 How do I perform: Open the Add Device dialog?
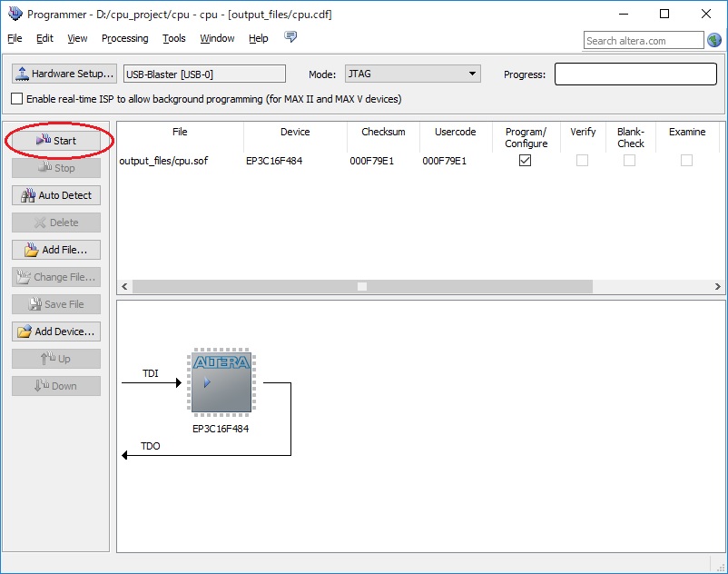point(56,332)
